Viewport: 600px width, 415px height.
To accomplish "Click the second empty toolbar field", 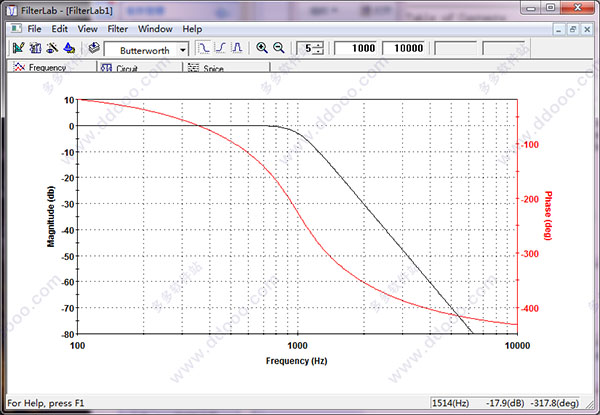I will pos(504,49).
